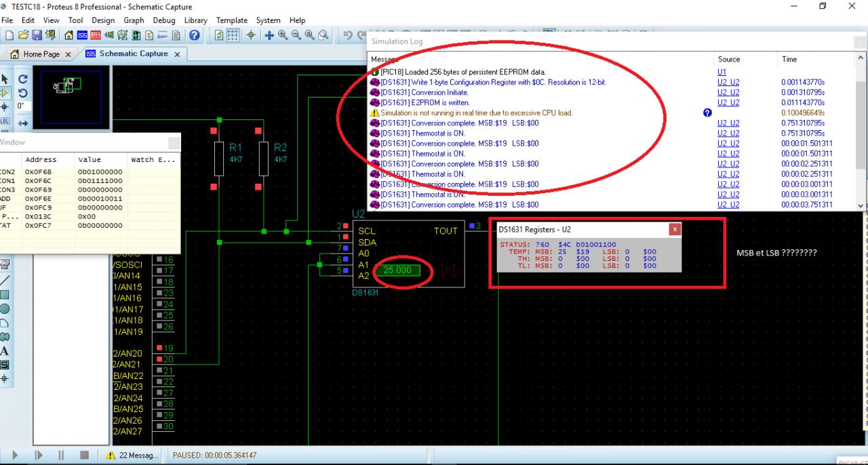Open the Template menu
Viewport: 868px width, 465px height.
coord(232,20)
